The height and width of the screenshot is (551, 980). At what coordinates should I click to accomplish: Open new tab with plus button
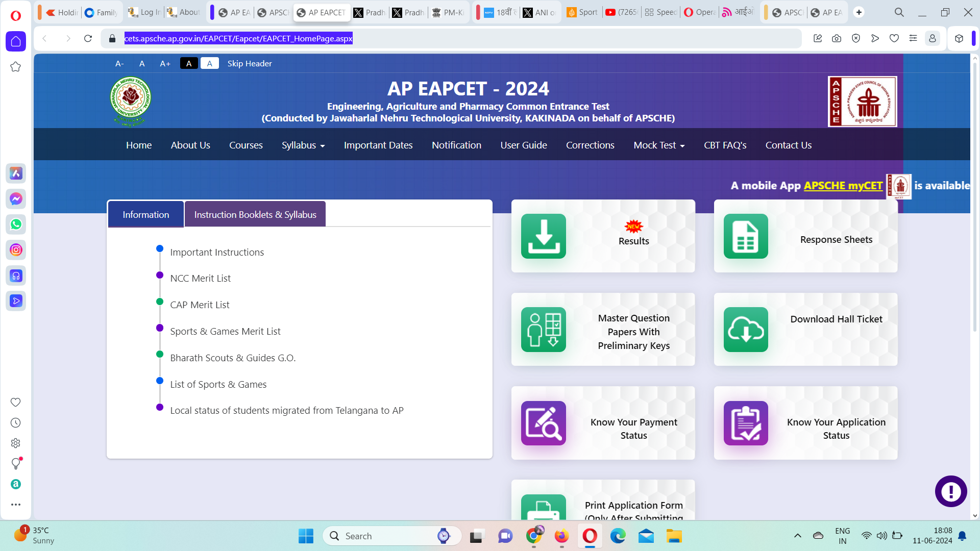[859, 12]
